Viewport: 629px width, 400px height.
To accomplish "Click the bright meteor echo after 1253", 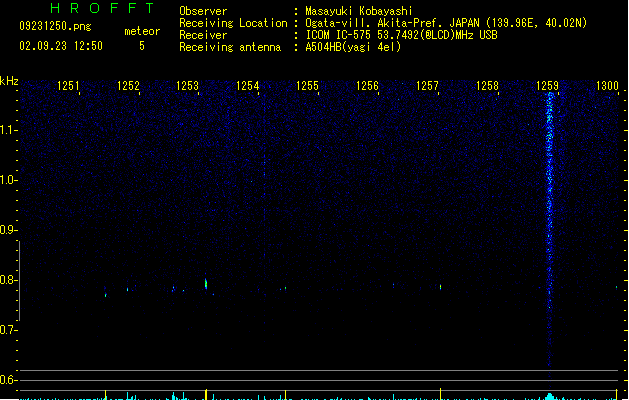I will 206,283.
